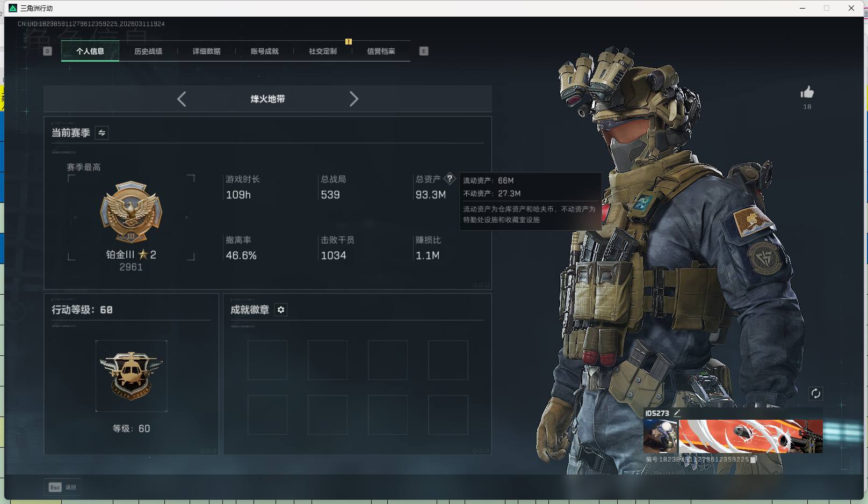
Task: Click the 击败干员 value 1034
Action: [333, 255]
